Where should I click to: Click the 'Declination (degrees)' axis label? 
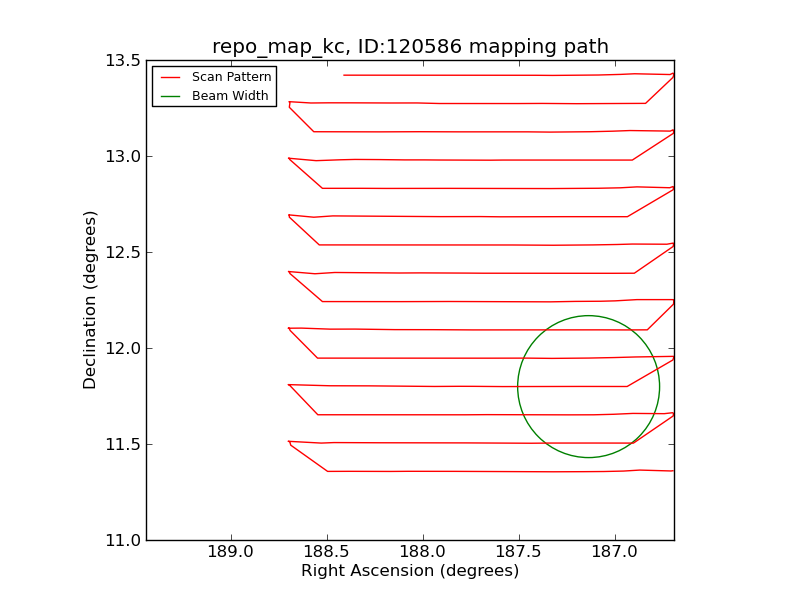pyautogui.click(x=89, y=300)
